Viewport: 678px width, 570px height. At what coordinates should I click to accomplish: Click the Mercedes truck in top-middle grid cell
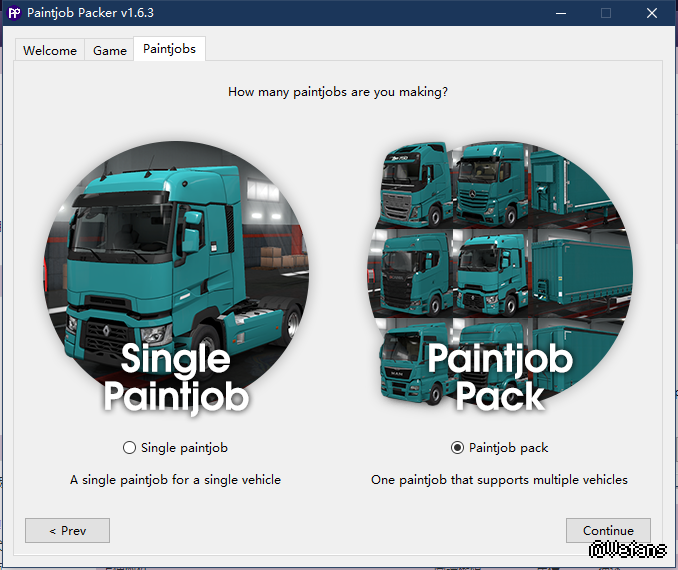488,185
